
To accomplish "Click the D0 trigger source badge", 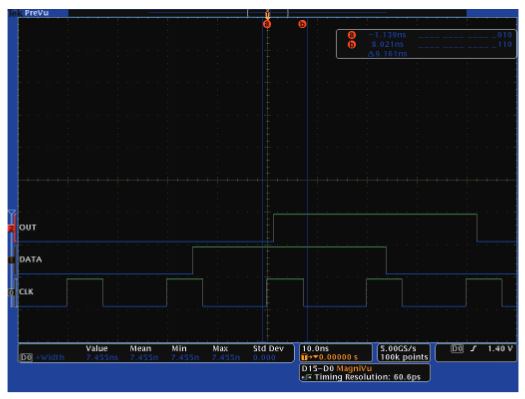I will point(457,349).
